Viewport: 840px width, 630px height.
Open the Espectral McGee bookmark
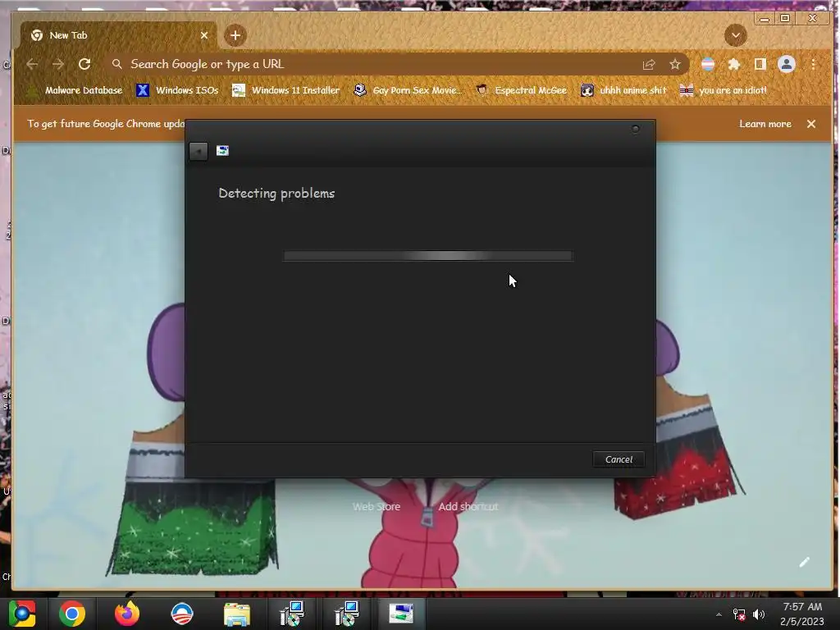tap(522, 90)
